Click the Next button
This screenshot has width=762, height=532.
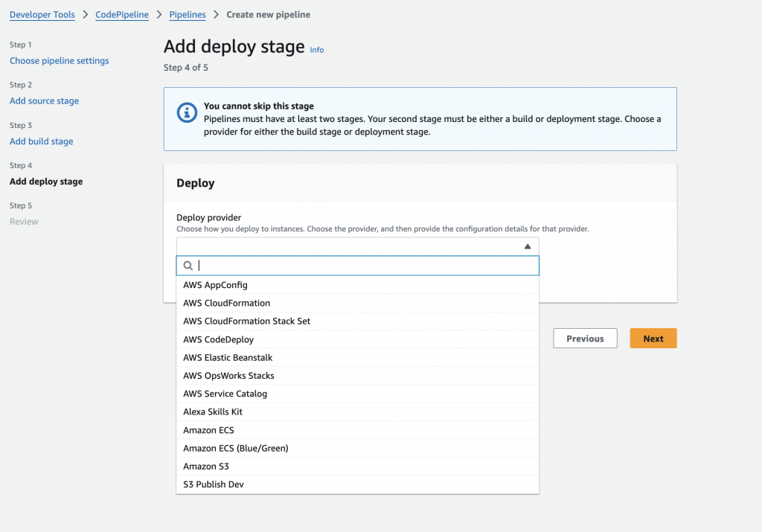[x=653, y=339]
